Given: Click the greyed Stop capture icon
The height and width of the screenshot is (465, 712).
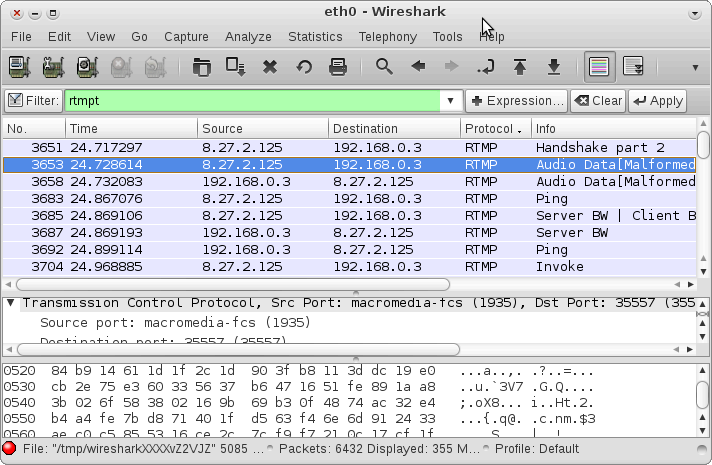Looking at the screenshot, I should click(121, 67).
